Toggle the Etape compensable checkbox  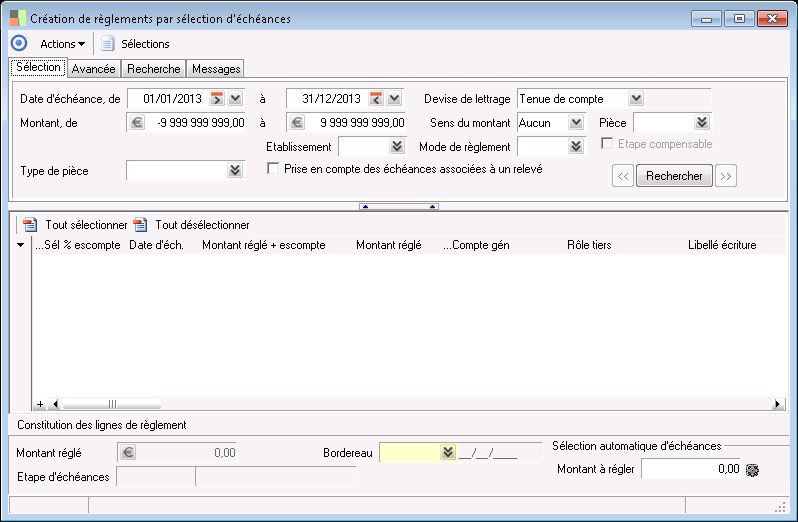(607, 143)
